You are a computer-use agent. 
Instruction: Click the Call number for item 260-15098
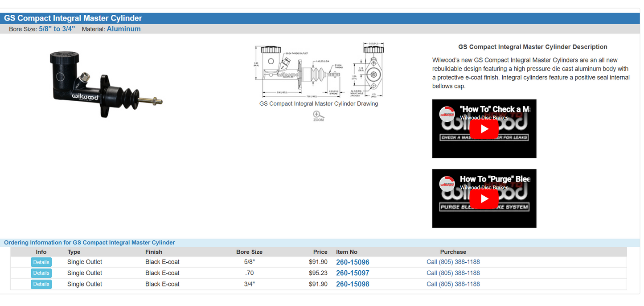(453, 284)
